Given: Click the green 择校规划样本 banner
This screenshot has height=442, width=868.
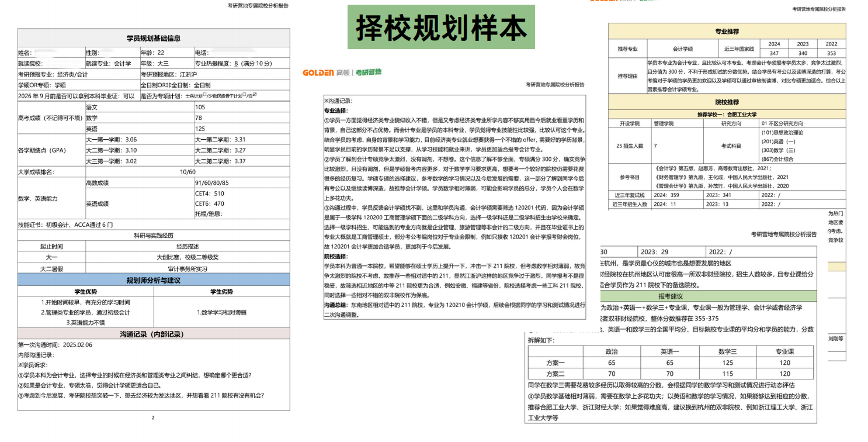Looking at the screenshot, I should tap(441, 27).
